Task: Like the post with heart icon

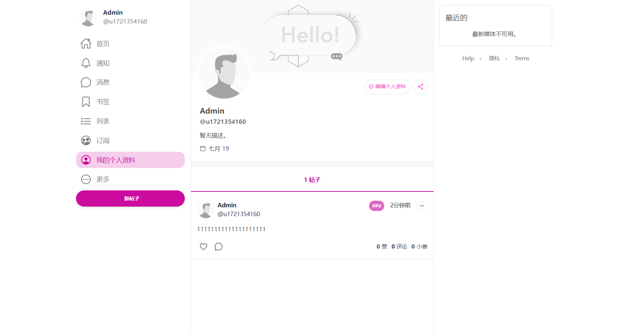Action: pyautogui.click(x=204, y=247)
